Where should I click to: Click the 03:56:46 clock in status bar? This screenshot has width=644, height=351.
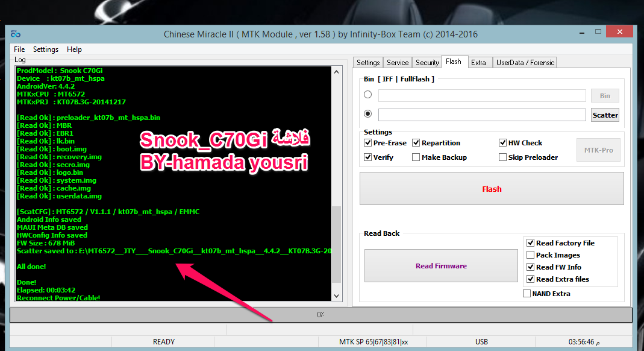coord(584,341)
